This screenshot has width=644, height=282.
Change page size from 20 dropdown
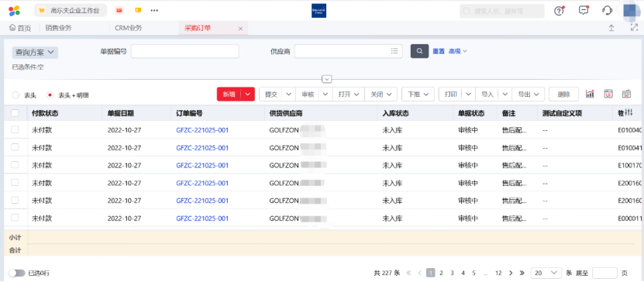[x=546, y=273]
